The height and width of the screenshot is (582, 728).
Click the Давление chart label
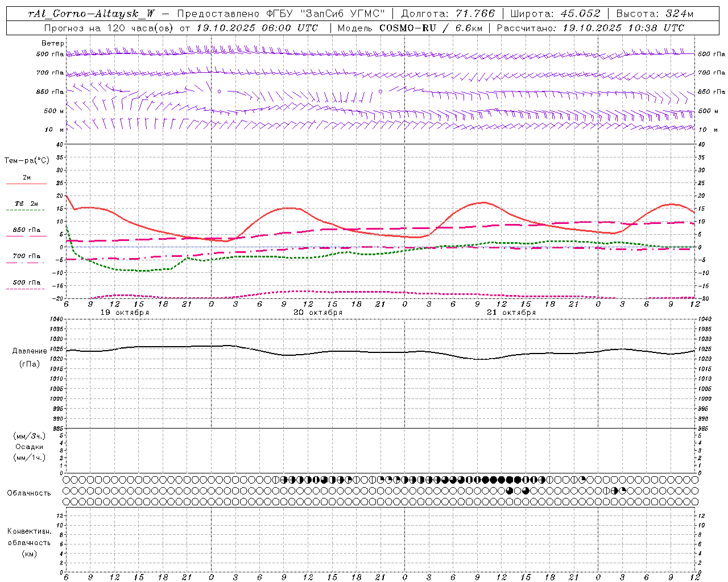point(30,351)
